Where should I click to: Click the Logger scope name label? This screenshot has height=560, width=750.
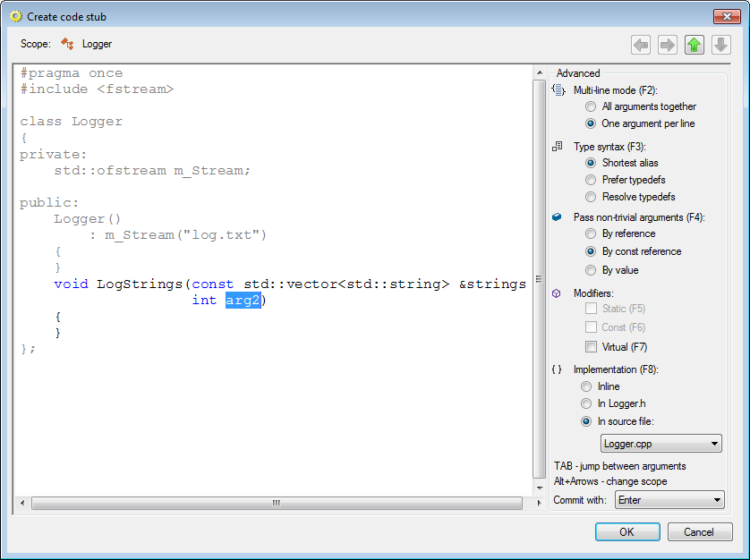click(97, 44)
